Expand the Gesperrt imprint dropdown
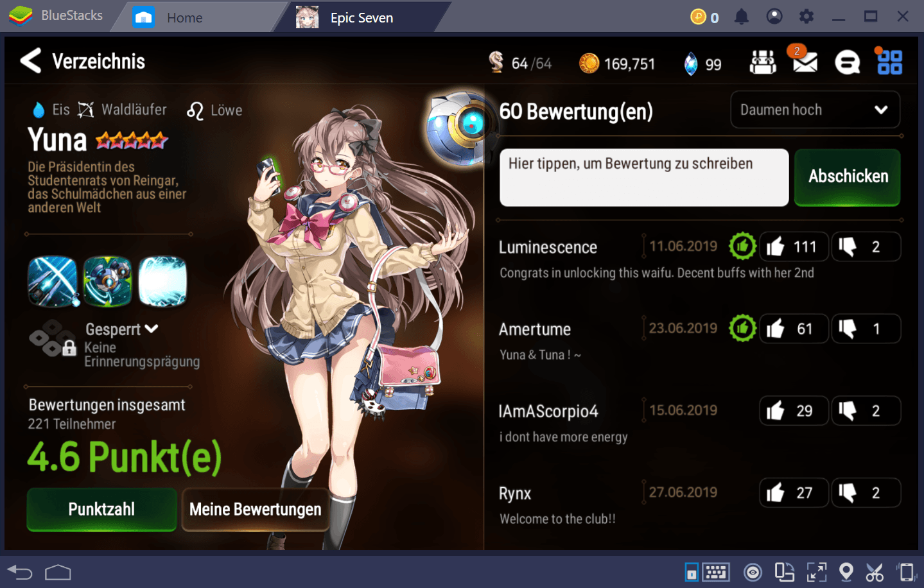The image size is (924, 588). tap(121, 329)
